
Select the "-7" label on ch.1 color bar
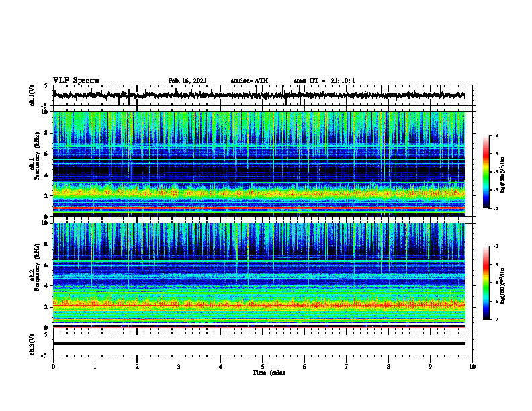click(x=495, y=208)
